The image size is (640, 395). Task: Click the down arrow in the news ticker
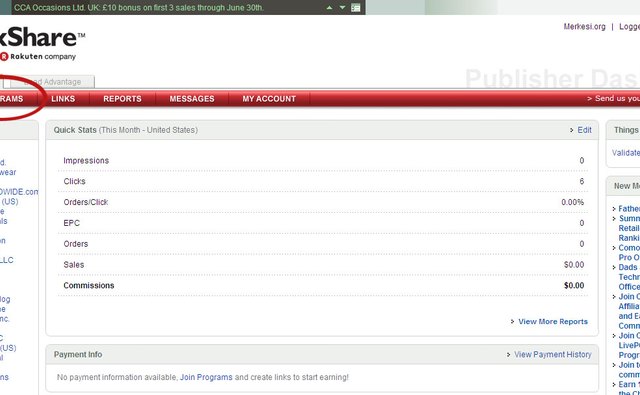click(342, 8)
